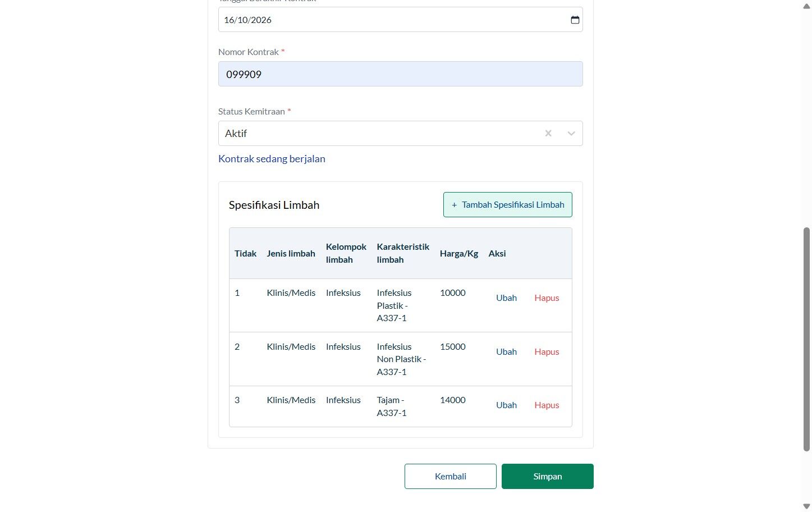Open the calendar picker icon in date field

pyautogui.click(x=575, y=20)
